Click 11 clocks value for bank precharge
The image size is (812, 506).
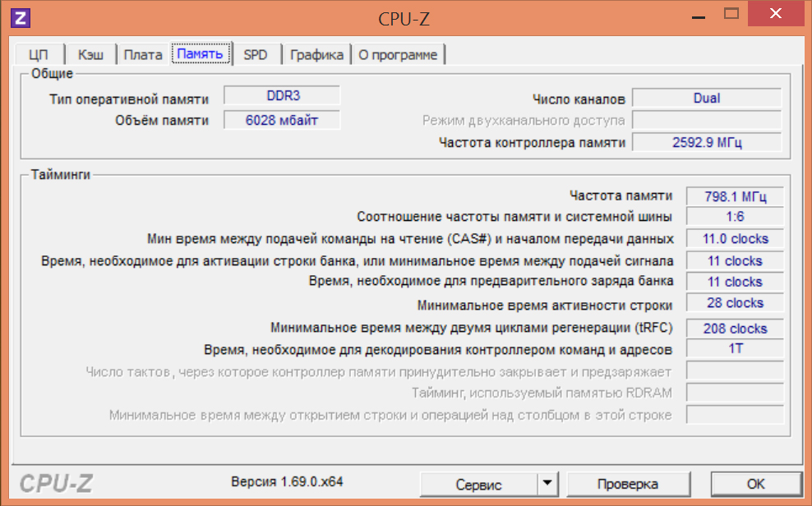735,282
